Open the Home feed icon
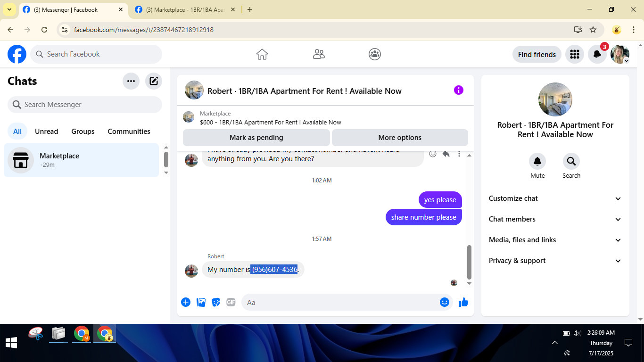The height and width of the screenshot is (362, 644). [x=262, y=54]
